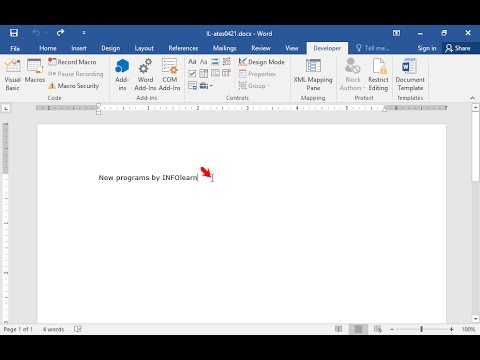480x360 pixels.
Task: Insert a Picture content control
Action: [215, 62]
